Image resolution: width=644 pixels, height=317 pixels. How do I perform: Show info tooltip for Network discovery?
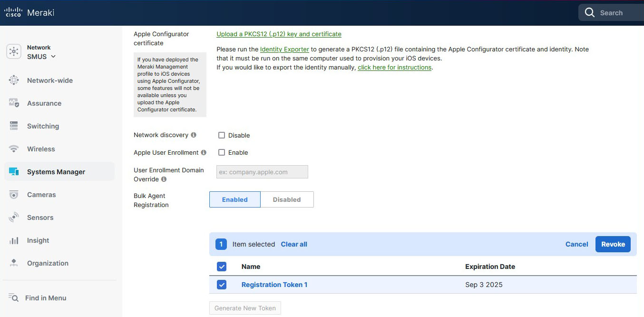point(194,135)
